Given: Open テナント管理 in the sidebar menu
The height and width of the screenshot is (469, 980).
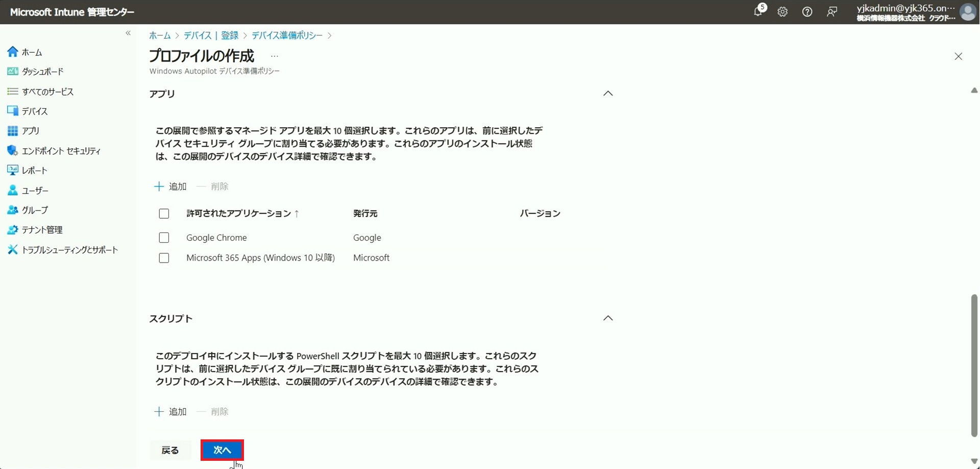Looking at the screenshot, I should point(42,230).
